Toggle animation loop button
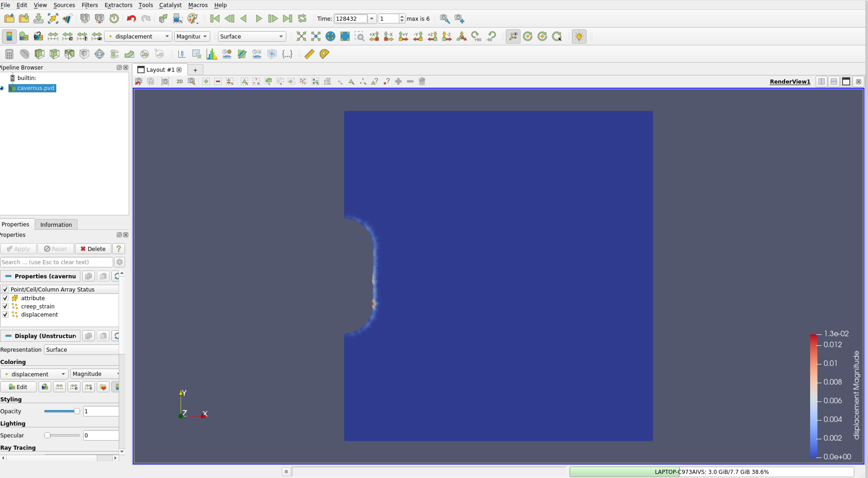Screen dimensions: 868x478 pyautogui.click(x=302, y=18)
